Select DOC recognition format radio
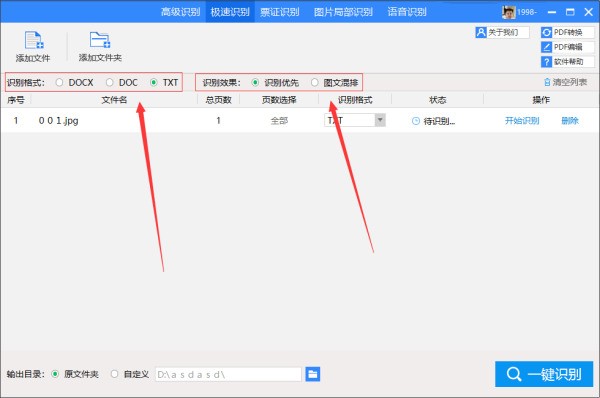Viewport: 600px width, 398px height. pyautogui.click(x=110, y=82)
